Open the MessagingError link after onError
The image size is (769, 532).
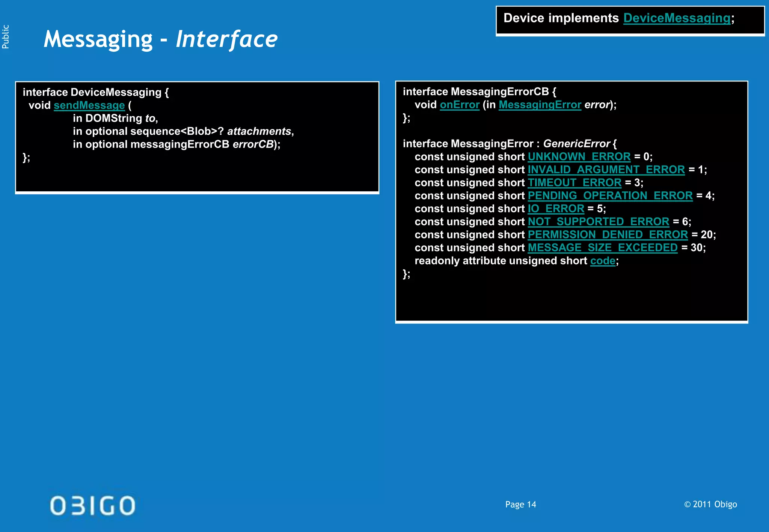(540, 105)
